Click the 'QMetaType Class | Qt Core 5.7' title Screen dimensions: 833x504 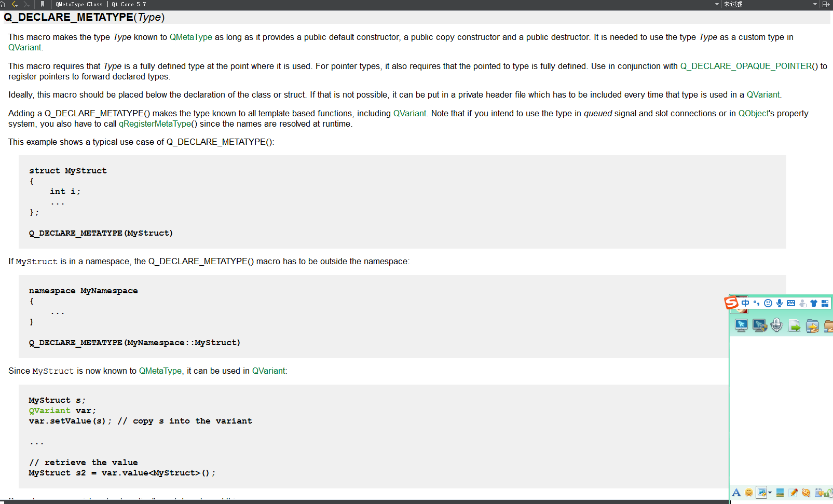[101, 4]
